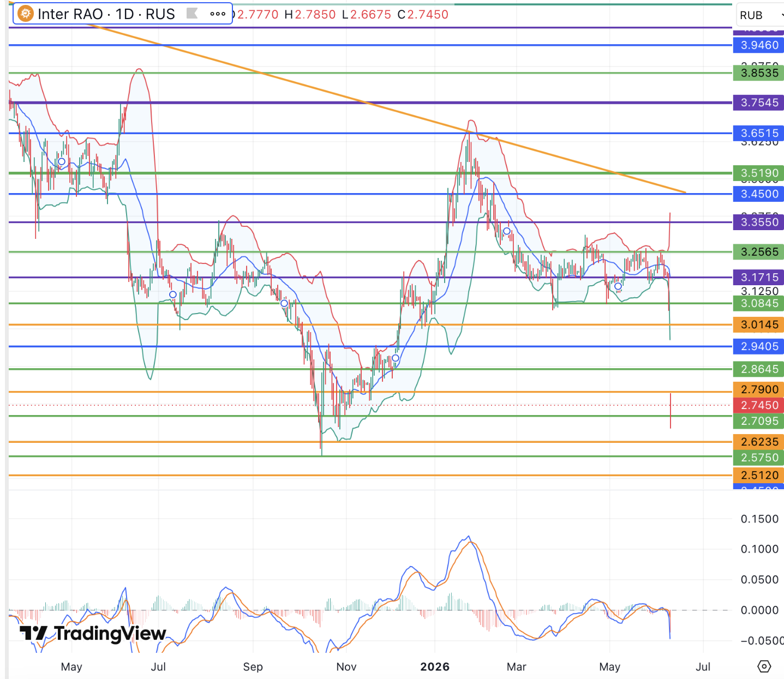
Task: Click the Inter RAO · 1D · RUS legend title
Action: [106, 14]
